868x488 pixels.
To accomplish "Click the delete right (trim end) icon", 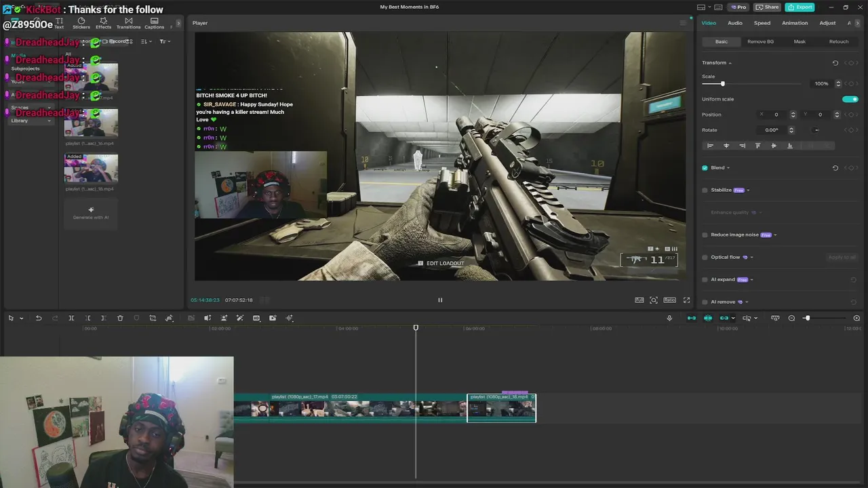I will (104, 318).
